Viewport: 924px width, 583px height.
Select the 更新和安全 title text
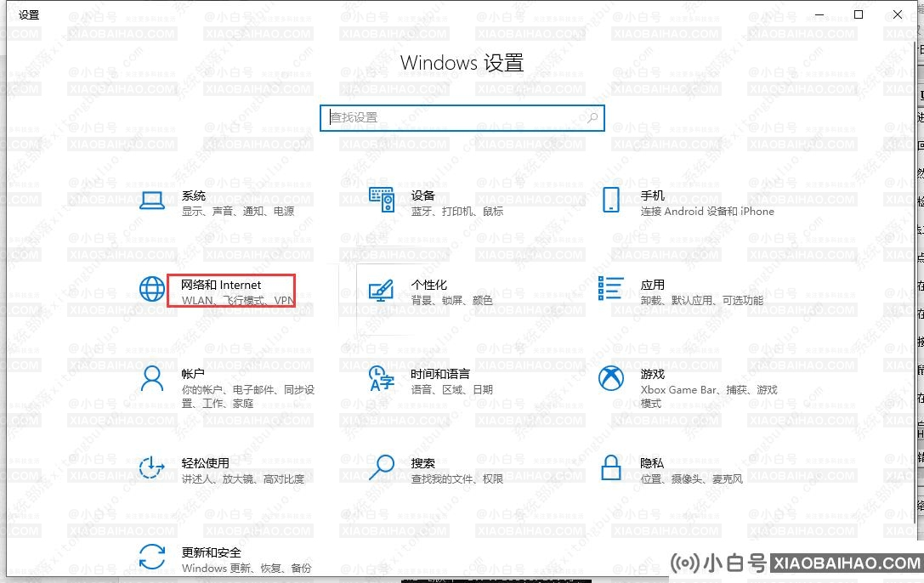pyautogui.click(x=211, y=552)
